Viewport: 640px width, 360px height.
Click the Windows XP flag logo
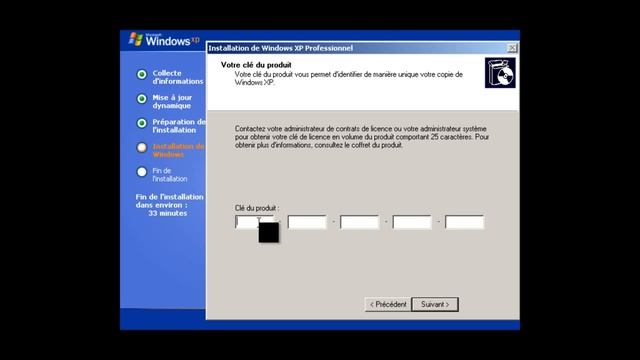coord(136,40)
